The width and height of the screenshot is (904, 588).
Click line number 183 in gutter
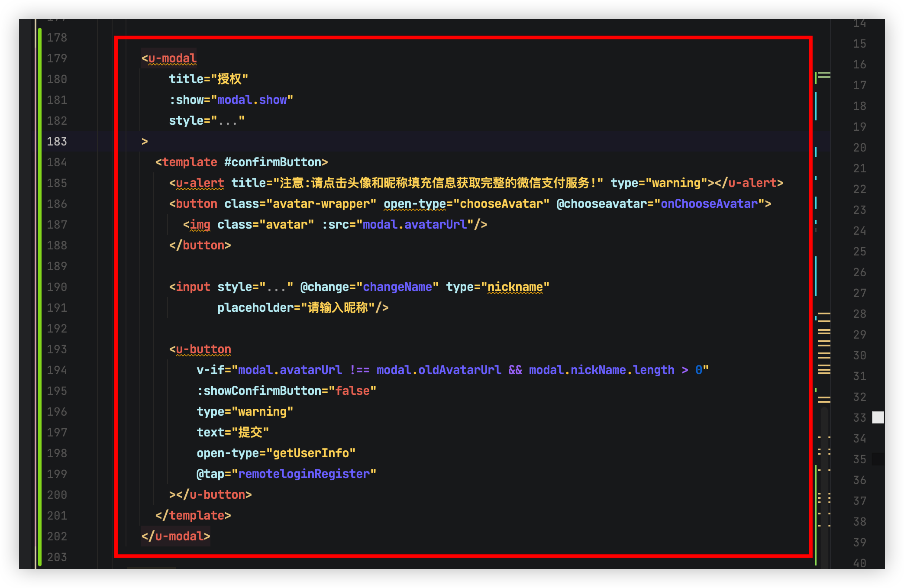pyautogui.click(x=57, y=142)
